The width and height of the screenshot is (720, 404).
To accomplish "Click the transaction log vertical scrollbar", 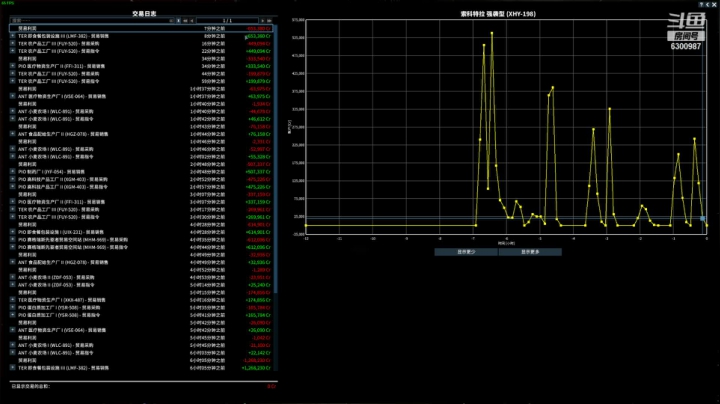I will click(x=276, y=158).
